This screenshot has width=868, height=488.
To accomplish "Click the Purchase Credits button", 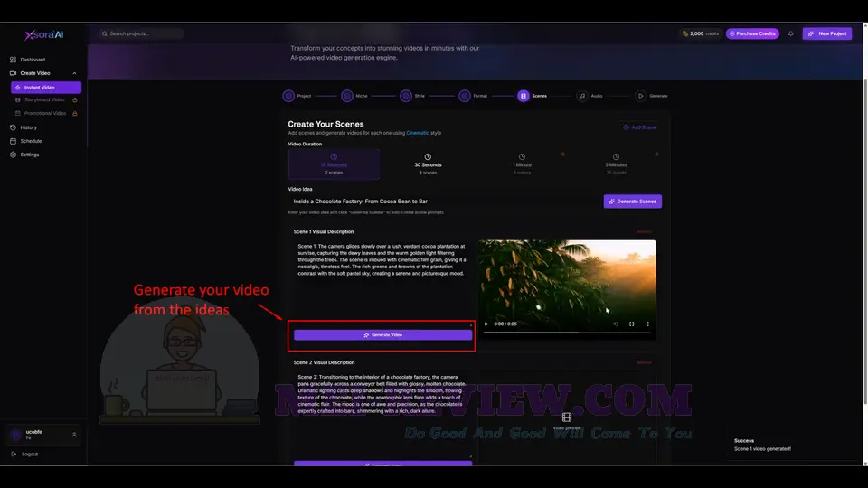I will pos(752,33).
